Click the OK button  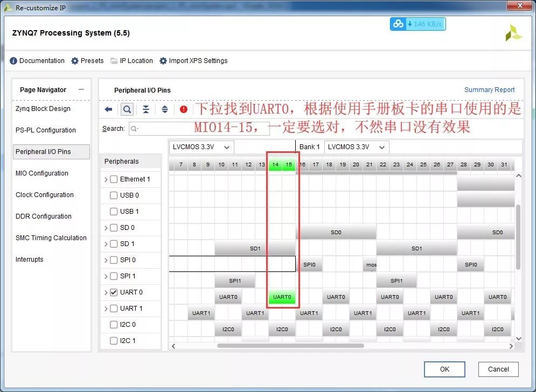point(444,369)
